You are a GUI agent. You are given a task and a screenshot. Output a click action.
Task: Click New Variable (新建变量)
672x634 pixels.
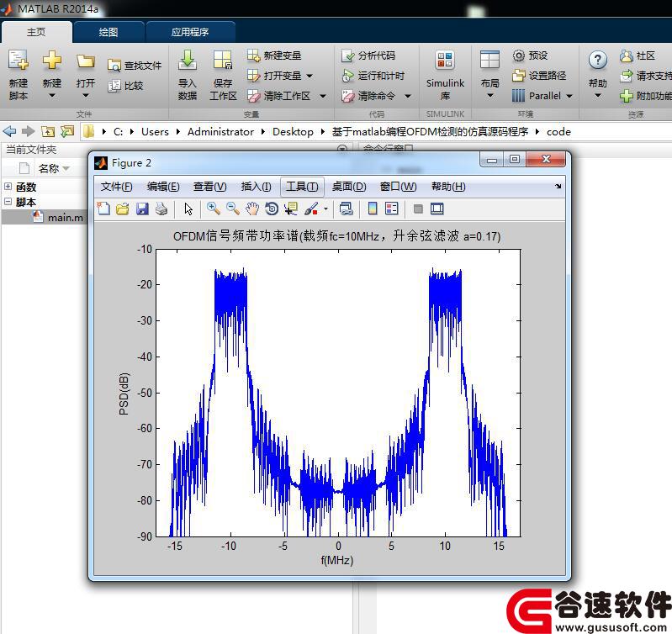[275, 55]
